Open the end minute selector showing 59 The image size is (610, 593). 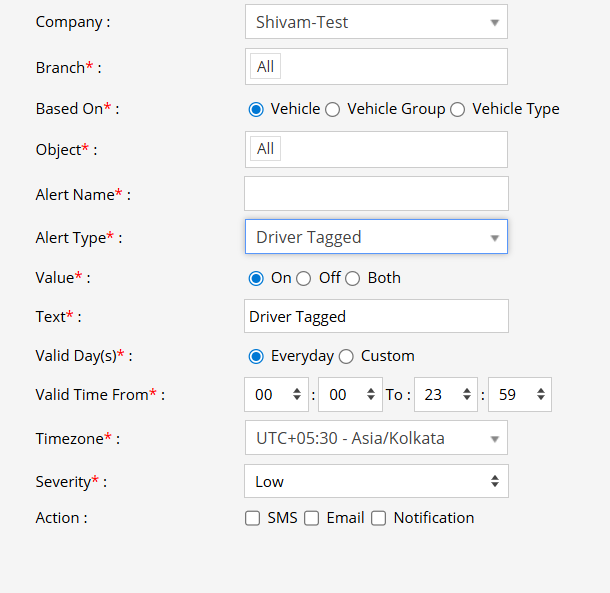tap(519, 395)
